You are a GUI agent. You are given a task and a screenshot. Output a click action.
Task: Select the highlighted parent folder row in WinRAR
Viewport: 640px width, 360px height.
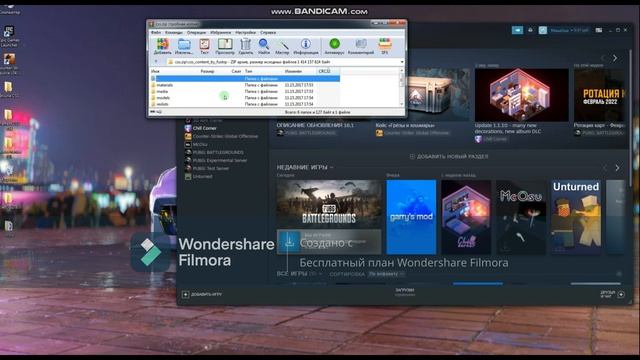[x=245, y=78]
